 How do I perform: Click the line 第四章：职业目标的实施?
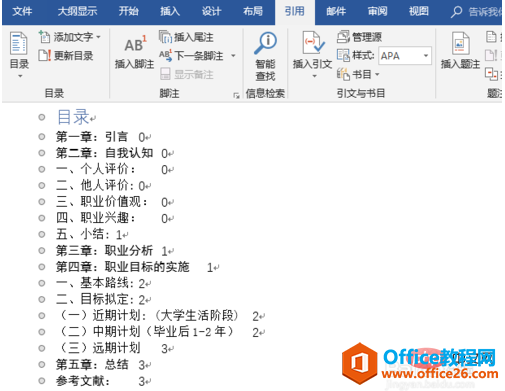pos(123,267)
